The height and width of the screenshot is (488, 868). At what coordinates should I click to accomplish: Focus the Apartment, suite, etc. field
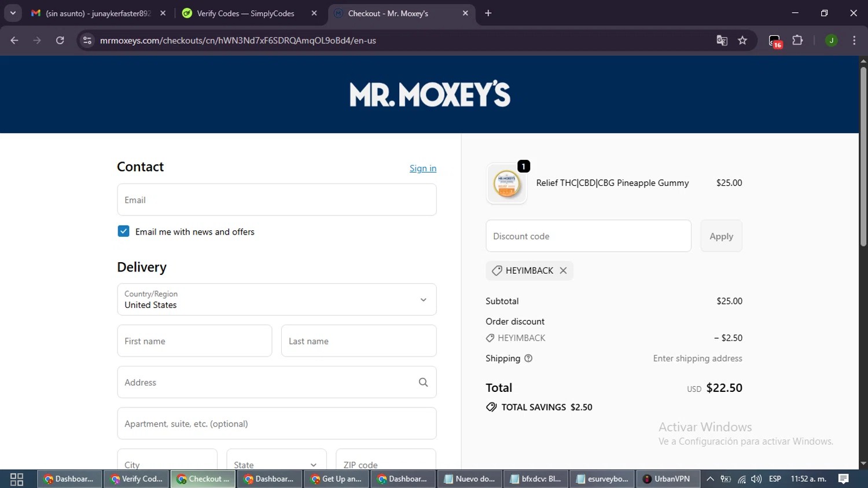(277, 424)
